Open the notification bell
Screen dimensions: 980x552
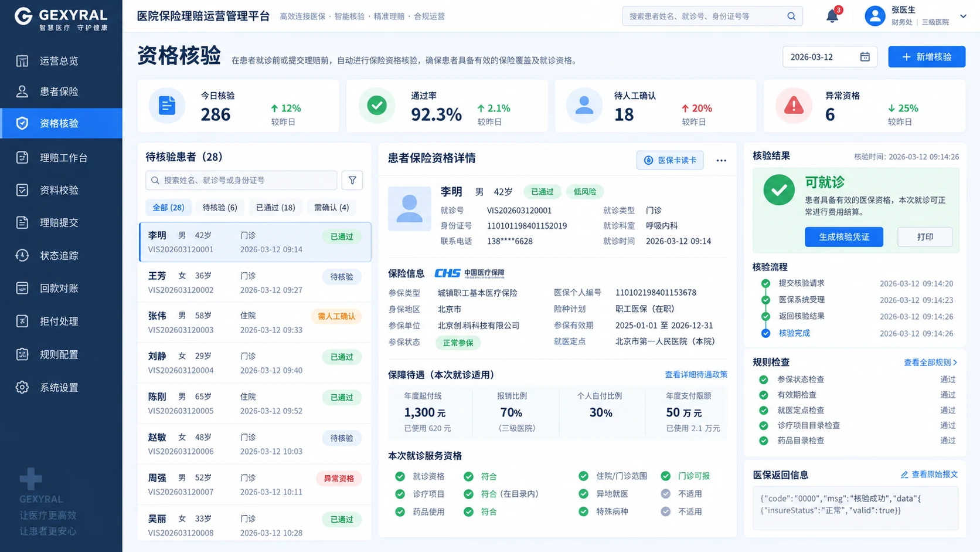click(x=832, y=16)
